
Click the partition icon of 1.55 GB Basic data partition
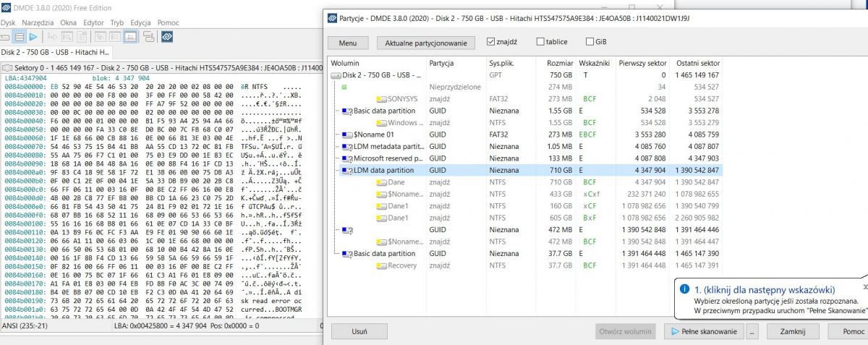[346, 111]
